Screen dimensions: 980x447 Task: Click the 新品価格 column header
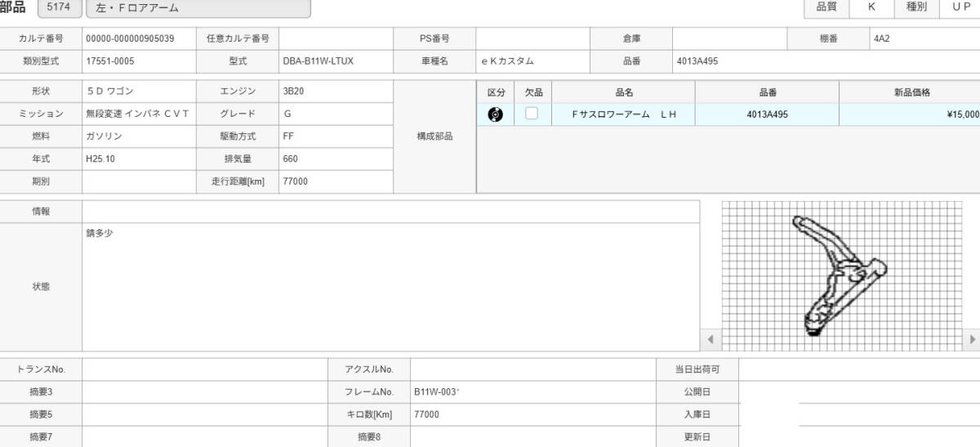pyautogui.click(x=910, y=93)
